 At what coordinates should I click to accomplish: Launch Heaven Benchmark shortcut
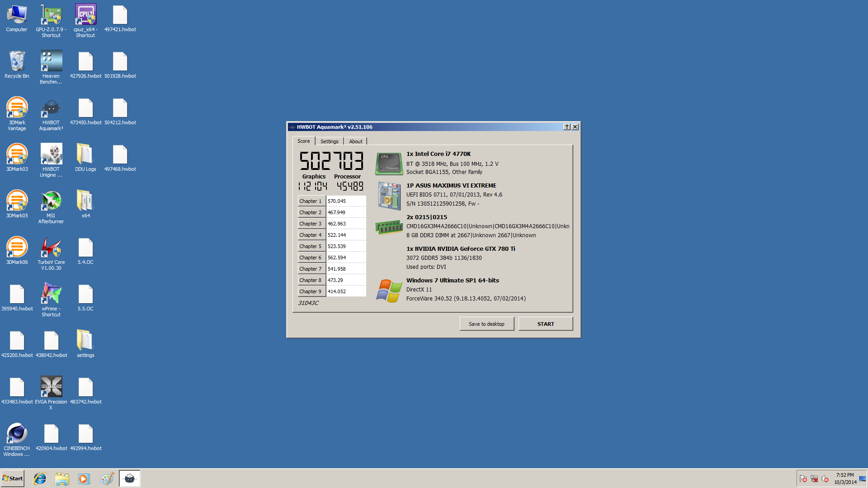[51, 68]
